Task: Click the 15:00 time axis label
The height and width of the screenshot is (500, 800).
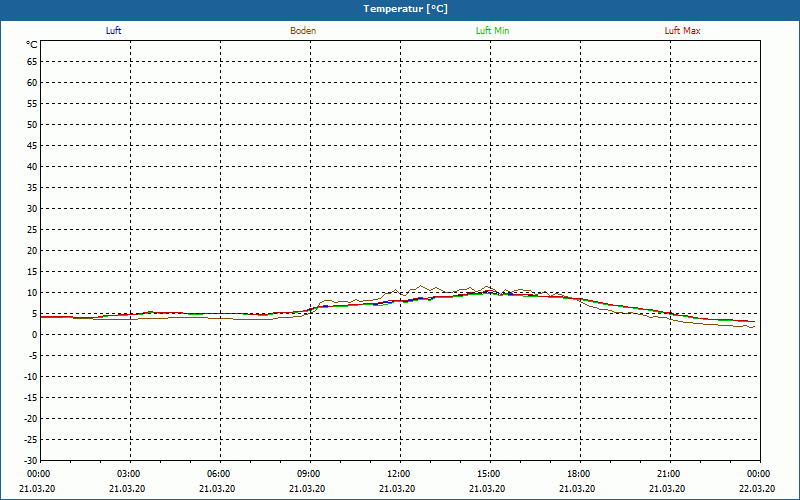Action: click(489, 474)
